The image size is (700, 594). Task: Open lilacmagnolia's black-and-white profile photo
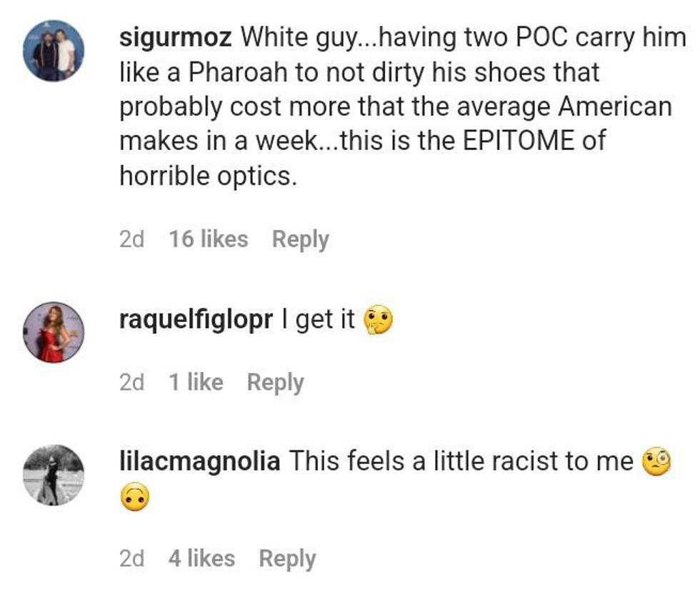tap(54, 475)
